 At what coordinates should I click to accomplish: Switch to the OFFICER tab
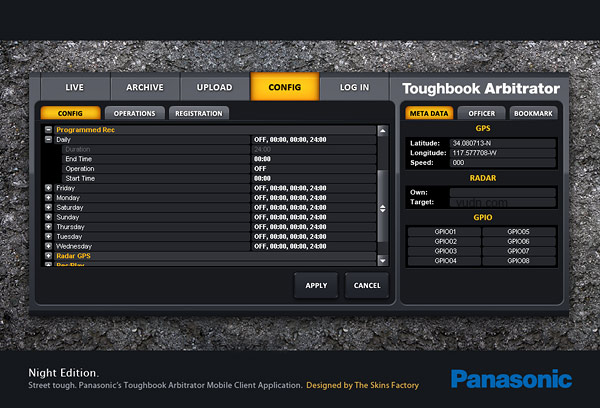point(481,113)
